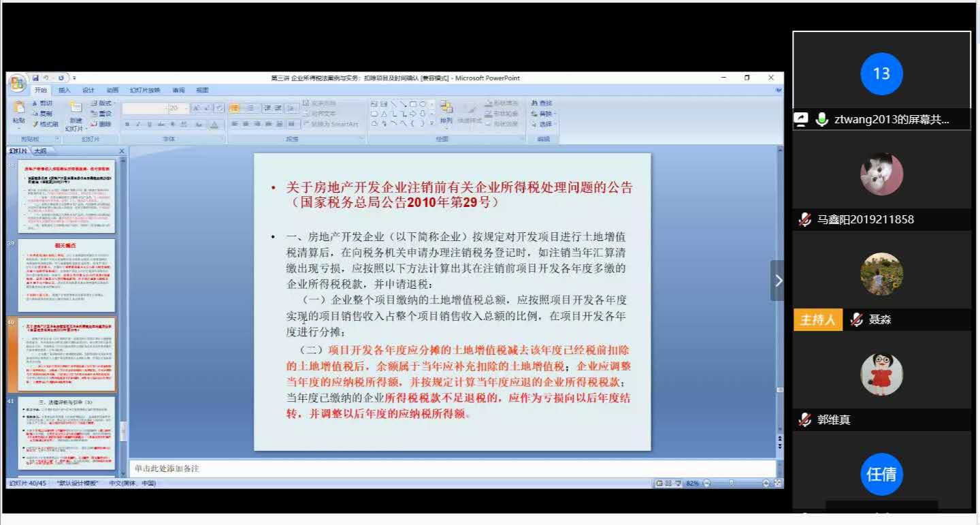980x525 pixels.
Task: Open the Insert (插入) ribbon tab
Action: [x=65, y=90]
